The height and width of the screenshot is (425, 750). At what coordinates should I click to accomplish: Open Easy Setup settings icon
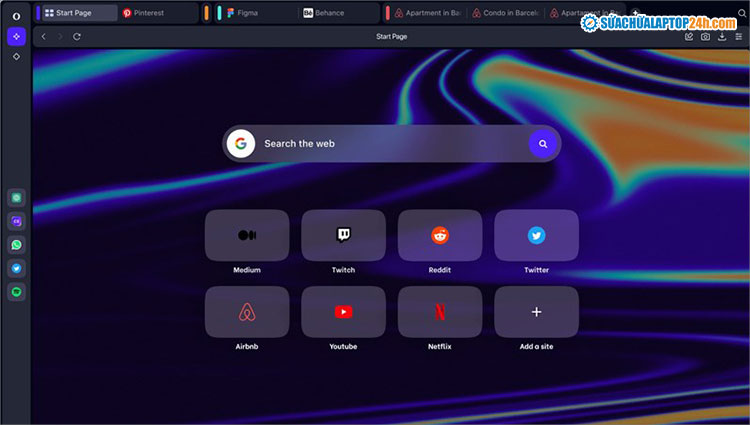pyautogui.click(x=738, y=36)
